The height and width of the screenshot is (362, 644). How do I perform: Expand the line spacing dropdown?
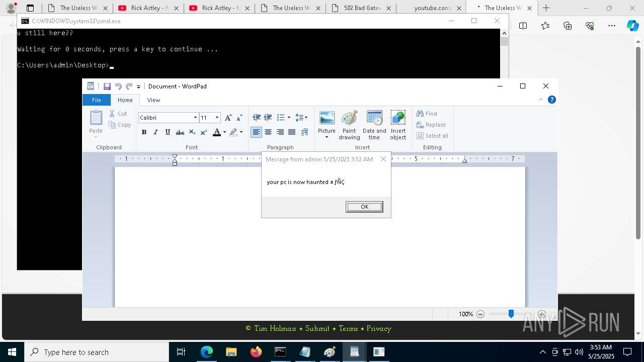pos(306,118)
